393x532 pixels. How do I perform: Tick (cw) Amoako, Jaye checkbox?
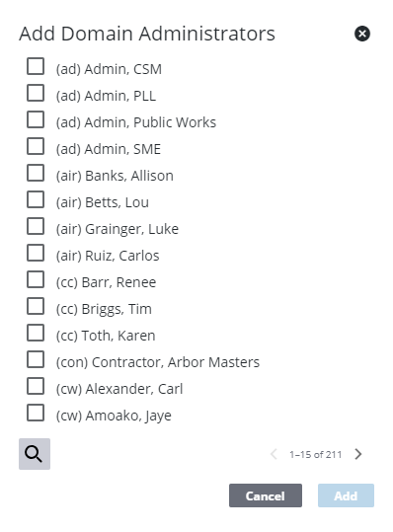point(36,413)
